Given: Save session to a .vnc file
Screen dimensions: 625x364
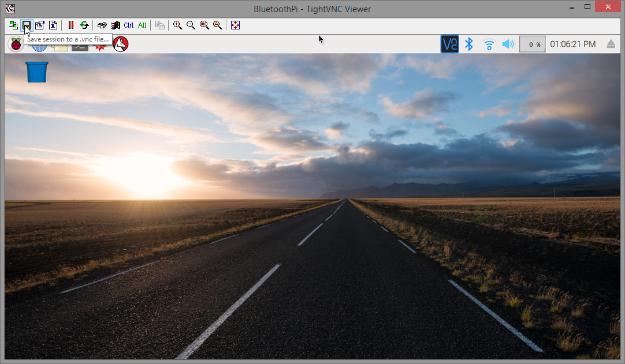Looking at the screenshot, I should click(27, 25).
